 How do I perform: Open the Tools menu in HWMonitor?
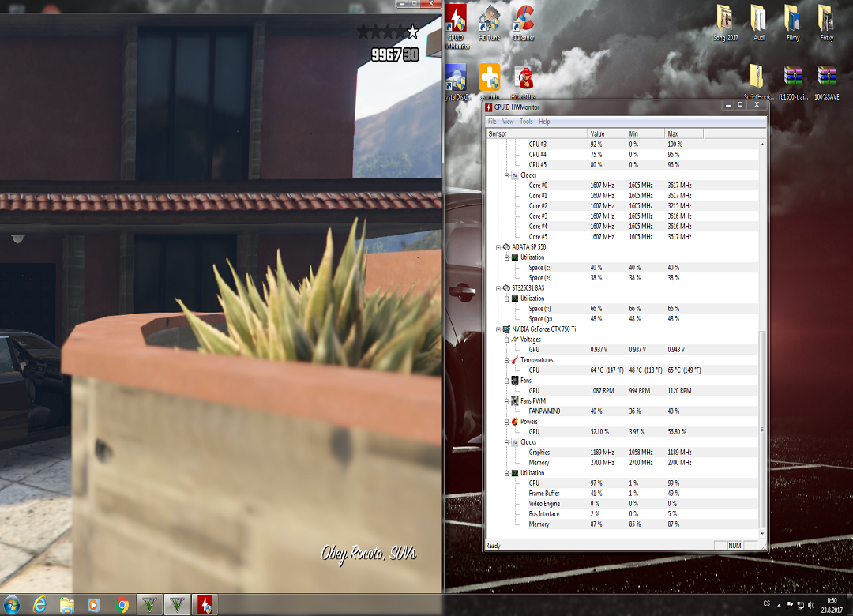pos(526,122)
